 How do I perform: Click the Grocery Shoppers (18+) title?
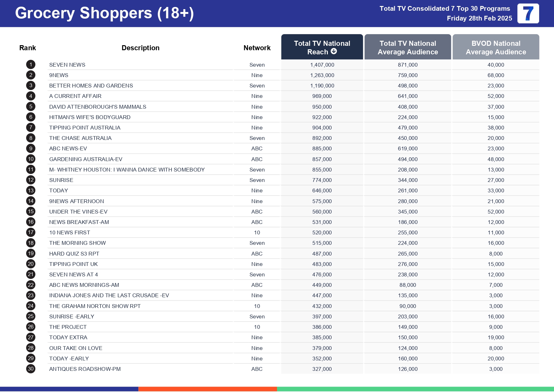pyautogui.click(x=104, y=13)
